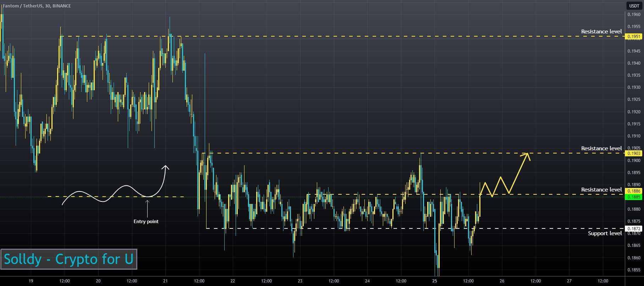Click the 0.1900 price axis value
Image resolution: width=644 pixels, height=286 pixels.
point(634,161)
